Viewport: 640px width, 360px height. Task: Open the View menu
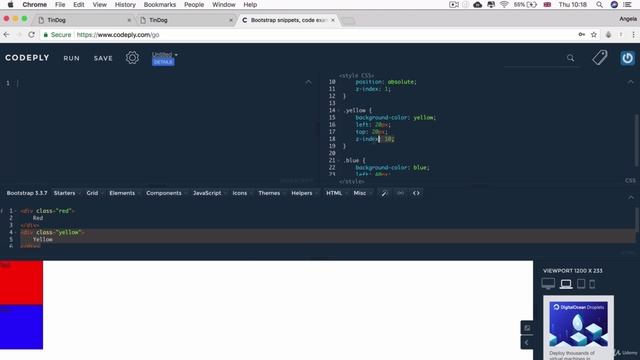(99, 4)
